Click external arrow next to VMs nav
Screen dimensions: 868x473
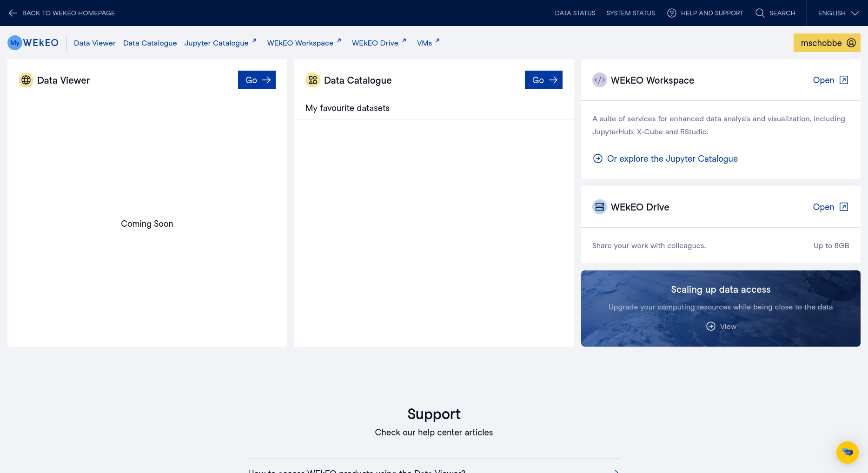(437, 41)
